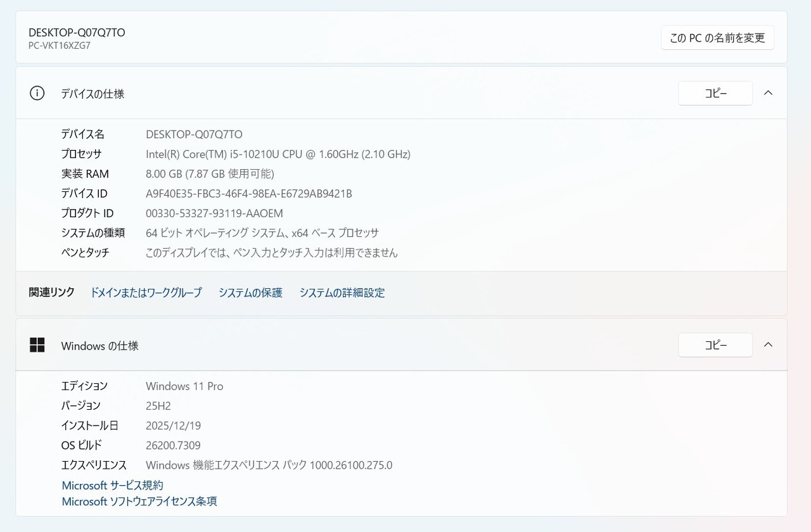Click the インストール日 label
The image size is (811, 532).
click(89, 426)
